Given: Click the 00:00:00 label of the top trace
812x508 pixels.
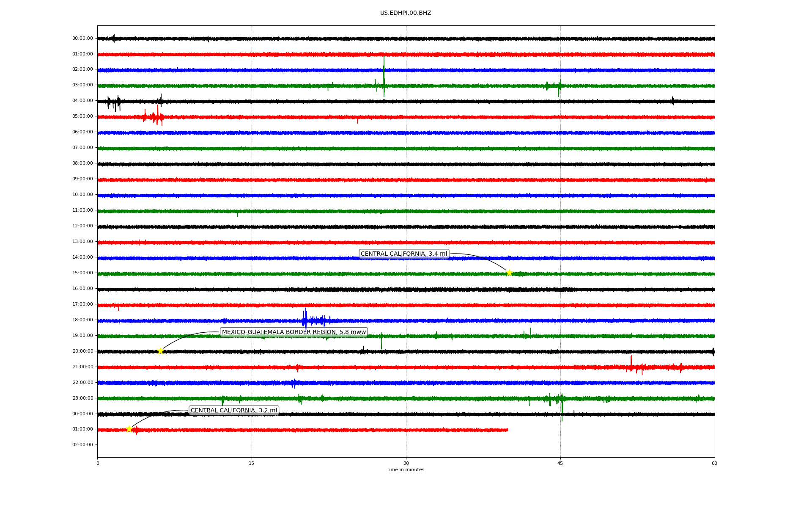Looking at the screenshot, I should point(82,39).
